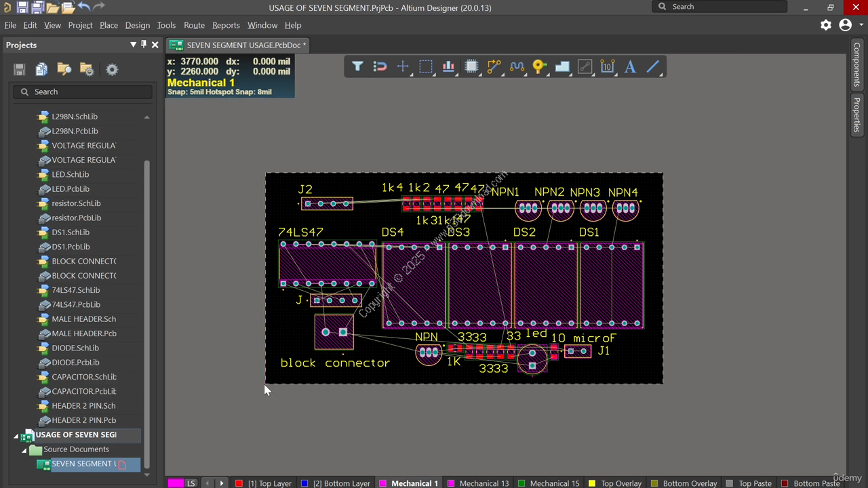Click the LS layer set button

pos(191,483)
